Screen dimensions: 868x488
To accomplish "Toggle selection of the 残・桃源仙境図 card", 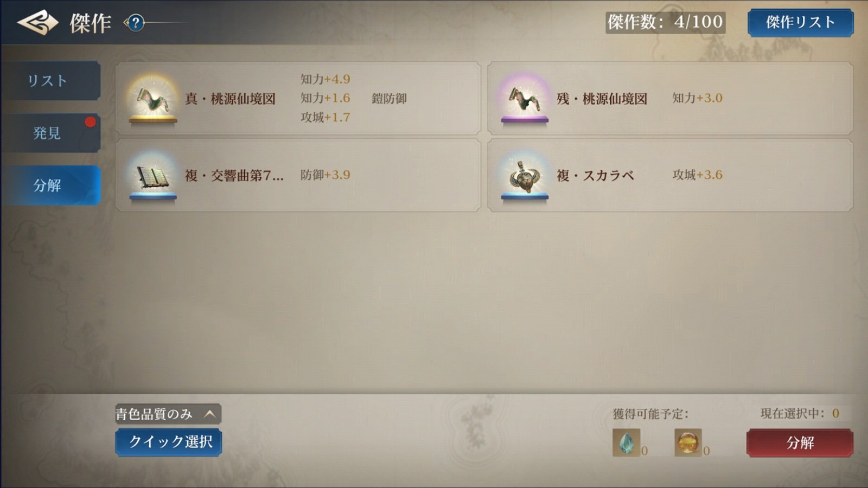I will (670, 98).
